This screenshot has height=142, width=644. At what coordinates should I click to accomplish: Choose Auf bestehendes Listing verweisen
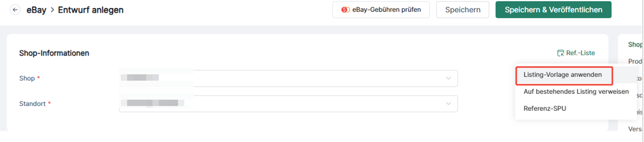(x=576, y=91)
